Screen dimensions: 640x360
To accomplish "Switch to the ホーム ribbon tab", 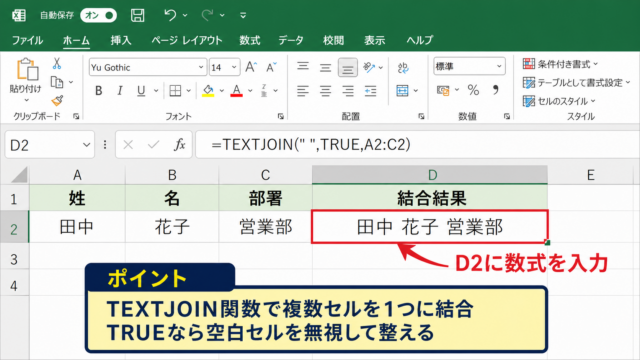I will tap(76, 40).
